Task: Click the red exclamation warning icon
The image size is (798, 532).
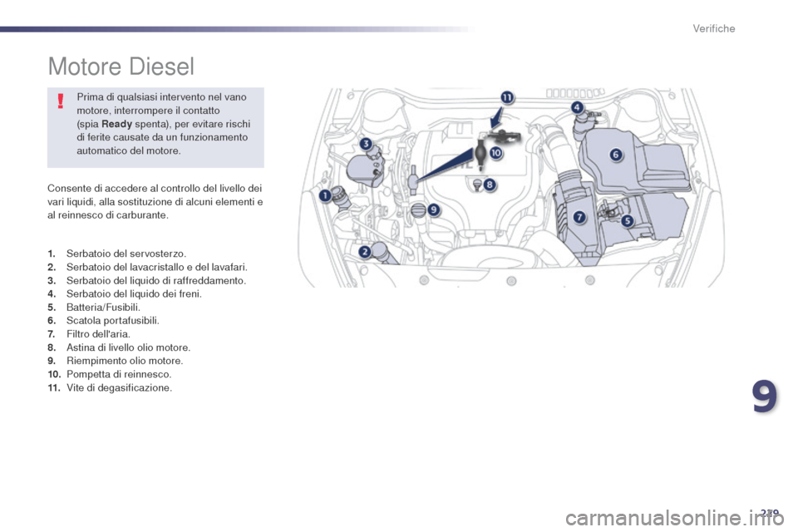Action: coord(61,101)
